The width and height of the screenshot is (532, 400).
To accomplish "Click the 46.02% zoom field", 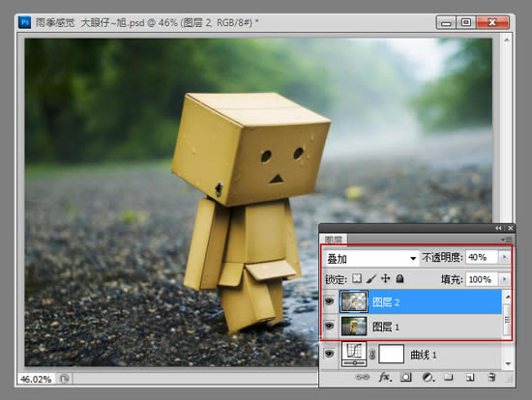I will [x=36, y=379].
